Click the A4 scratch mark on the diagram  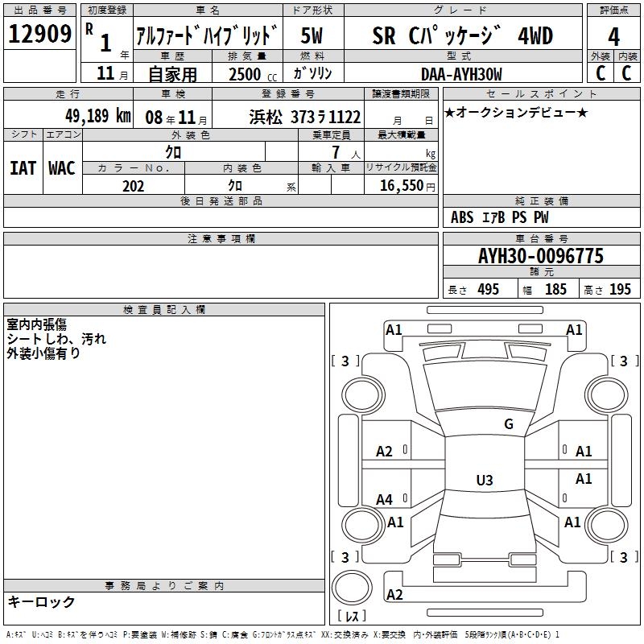[x=385, y=500]
